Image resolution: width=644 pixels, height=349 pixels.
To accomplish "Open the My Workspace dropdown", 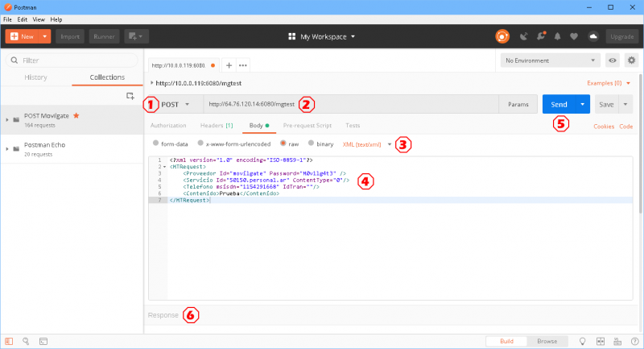I will click(x=322, y=36).
